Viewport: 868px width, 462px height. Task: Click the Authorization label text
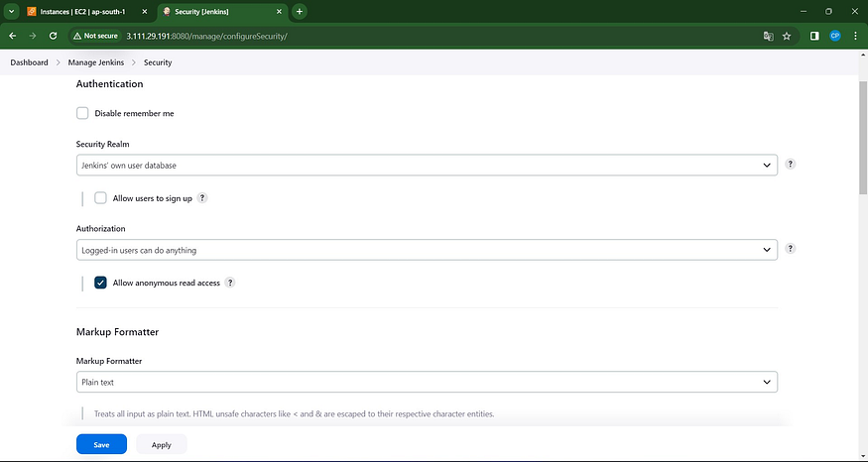pos(101,228)
